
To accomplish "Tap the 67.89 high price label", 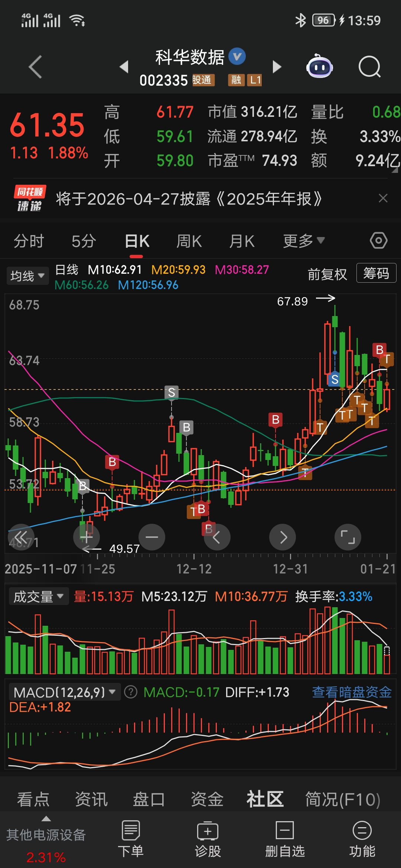I will 293,301.
